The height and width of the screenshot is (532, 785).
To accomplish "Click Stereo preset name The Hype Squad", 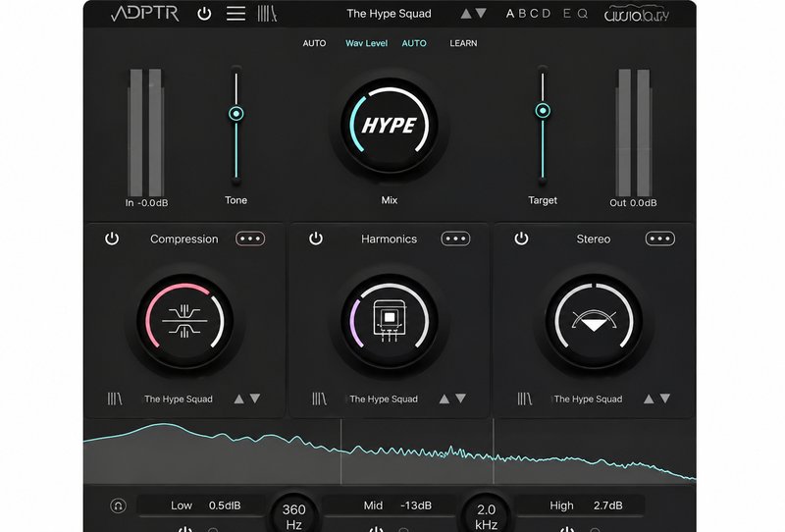I will pyautogui.click(x=588, y=399).
